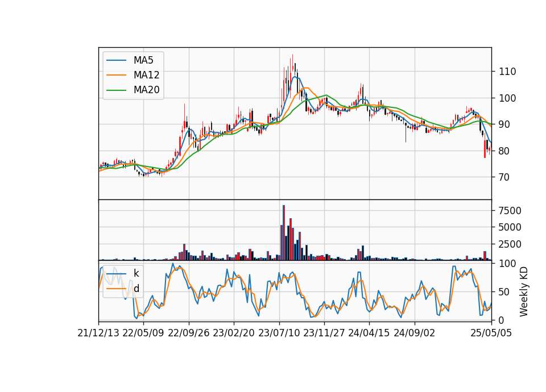This screenshot has width=546, height=392.
Task: Click the blue MA5 legend line sample
Action: (x=116, y=60)
